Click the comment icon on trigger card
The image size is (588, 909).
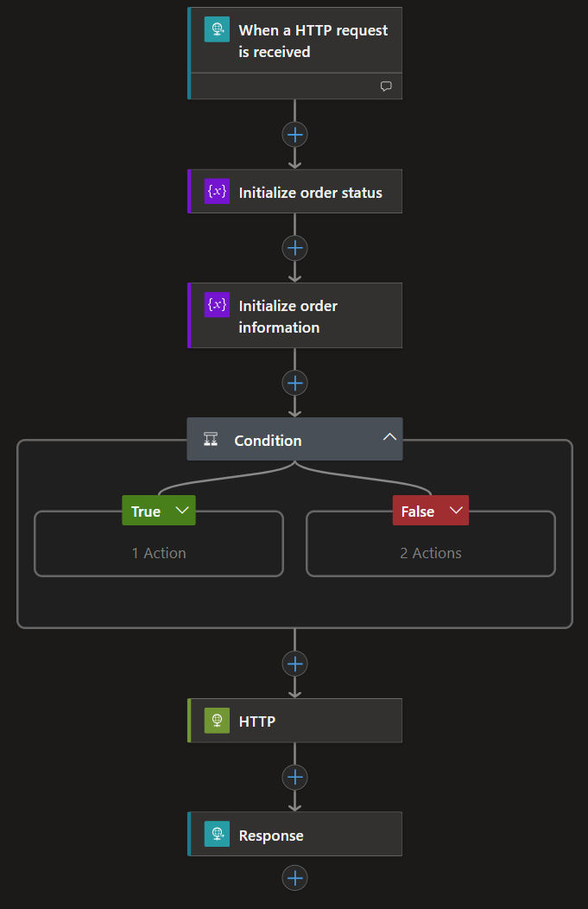click(x=386, y=86)
